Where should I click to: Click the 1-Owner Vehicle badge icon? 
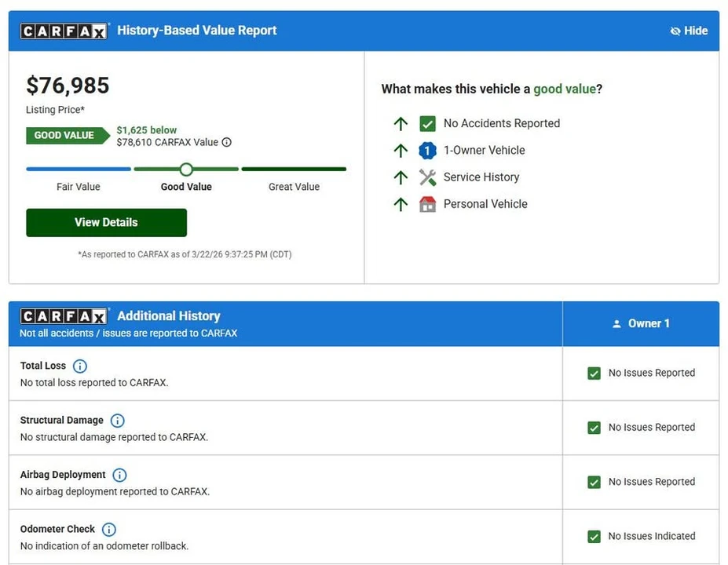tap(427, 151)
